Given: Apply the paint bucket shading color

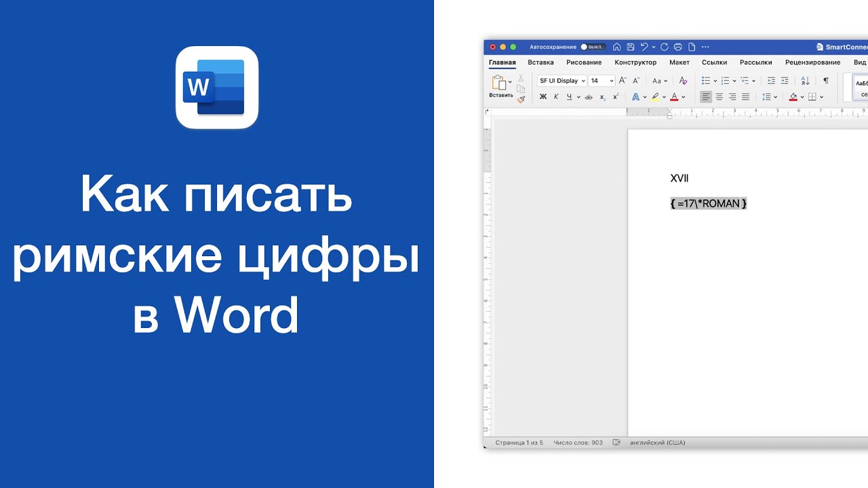Looking at the screenshot, I should pos(793,97).
